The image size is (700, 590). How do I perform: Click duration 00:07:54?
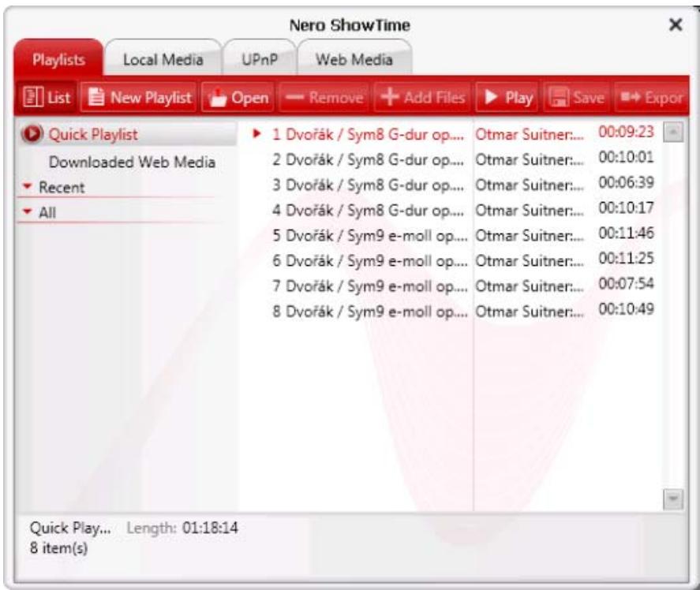point(626,283)
